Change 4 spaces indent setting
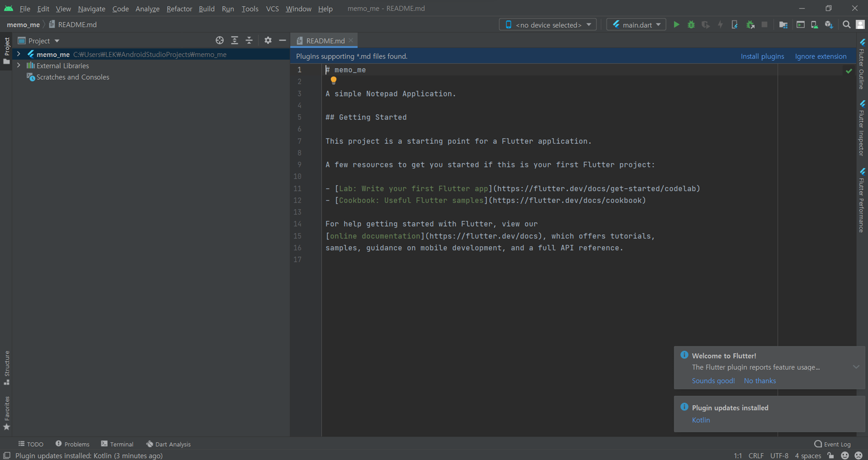Viewport: 868px width, 460px height. click(808, 456)
